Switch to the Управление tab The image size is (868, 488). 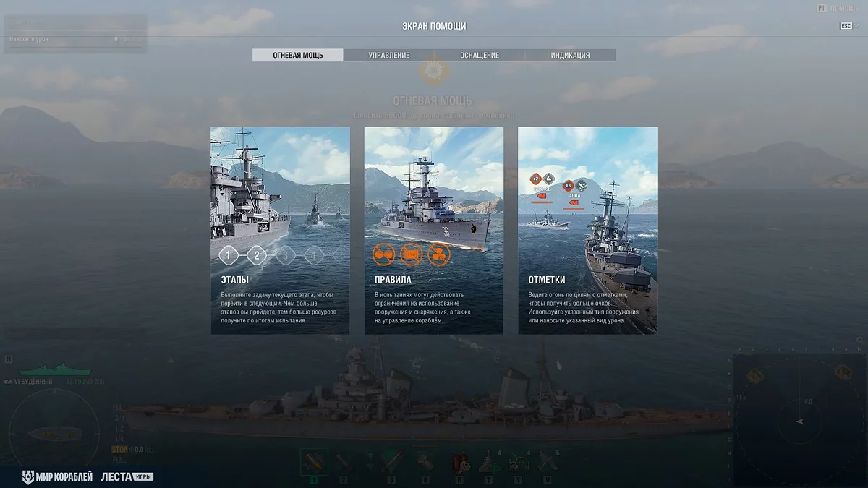point(388,55)
